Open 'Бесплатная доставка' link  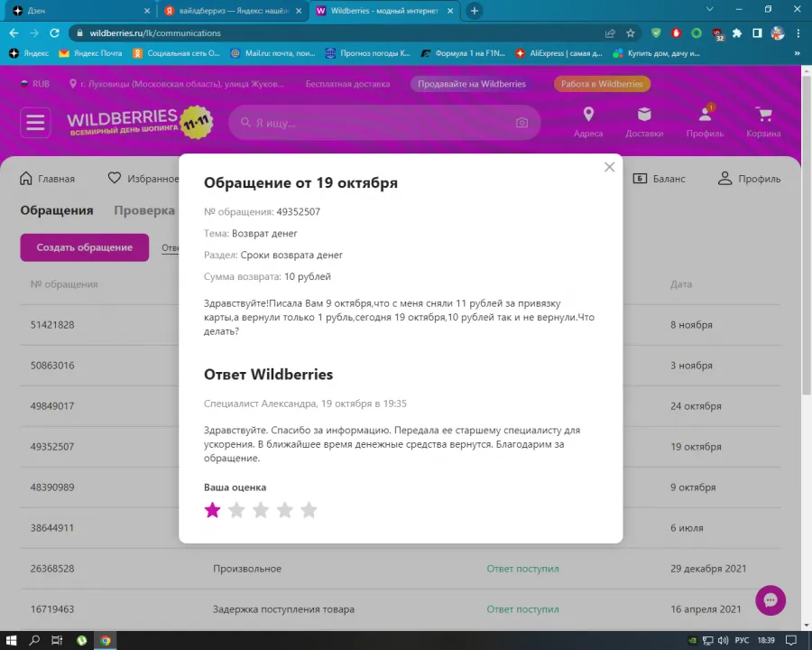tap(347, 84)
